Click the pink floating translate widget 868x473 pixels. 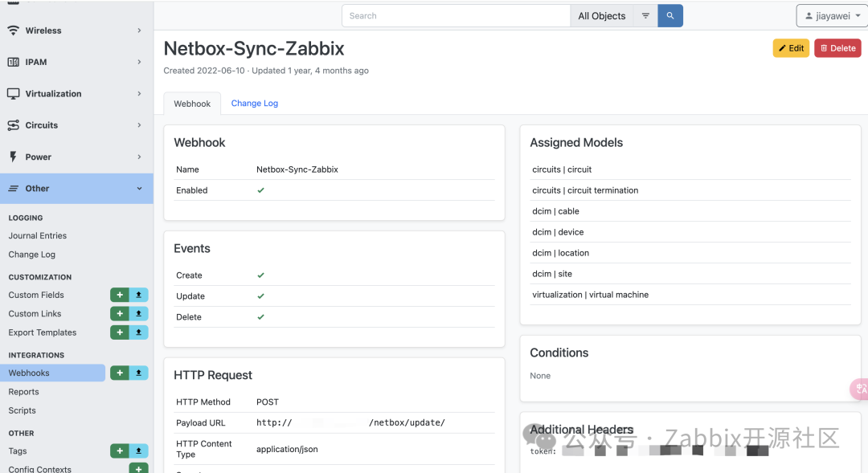coord(860,389)
